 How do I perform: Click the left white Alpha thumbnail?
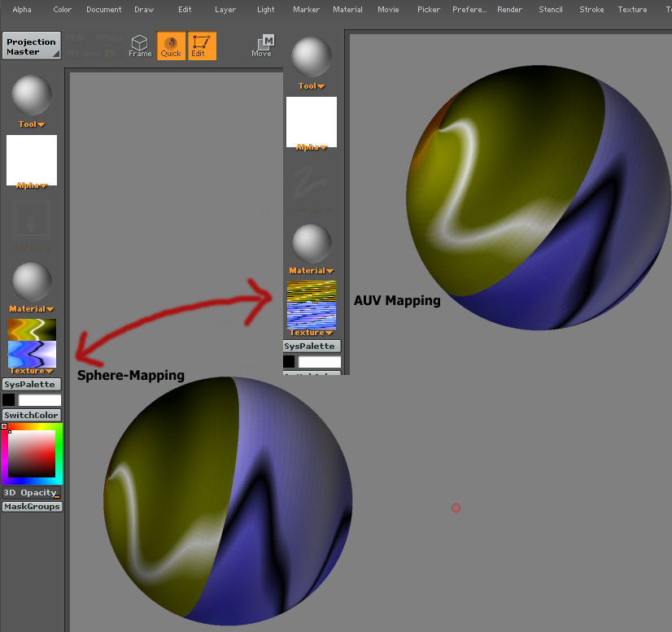(x=32, y=159)
